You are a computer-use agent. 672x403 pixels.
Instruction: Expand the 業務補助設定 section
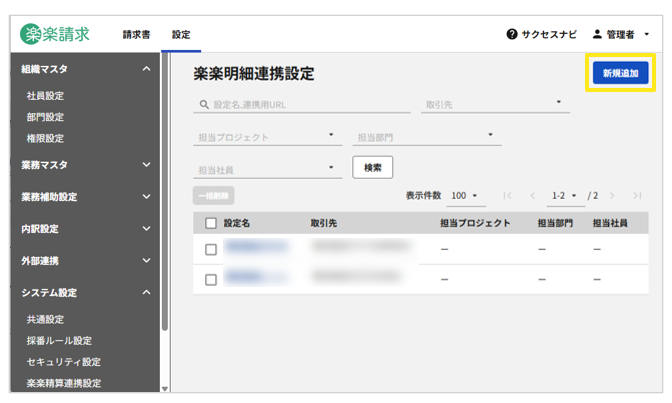point(146,197)
